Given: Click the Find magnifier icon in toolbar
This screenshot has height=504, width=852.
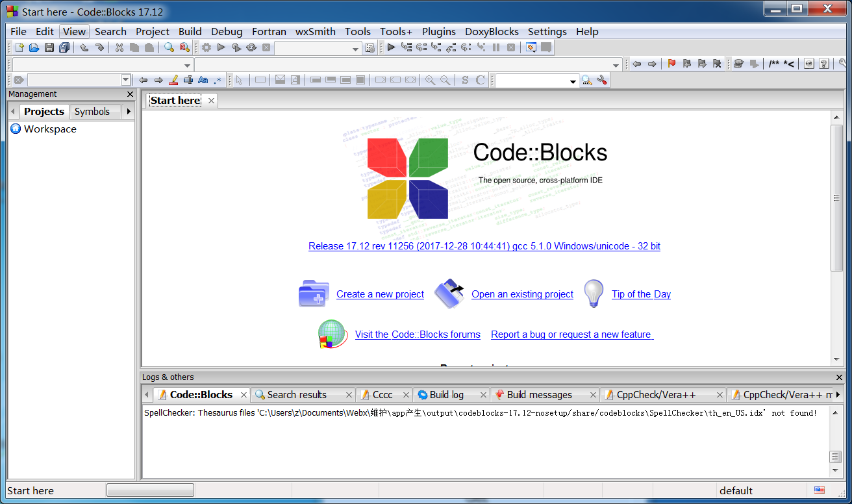Looking at the screenshot, I should (x=169, y=47).
